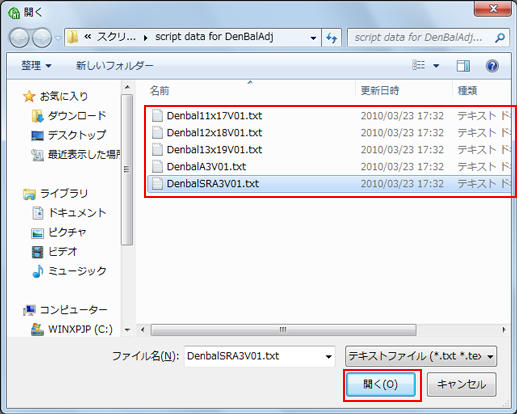Click the back navigation arrow
The image size is (517, 414).
(19, 38)
